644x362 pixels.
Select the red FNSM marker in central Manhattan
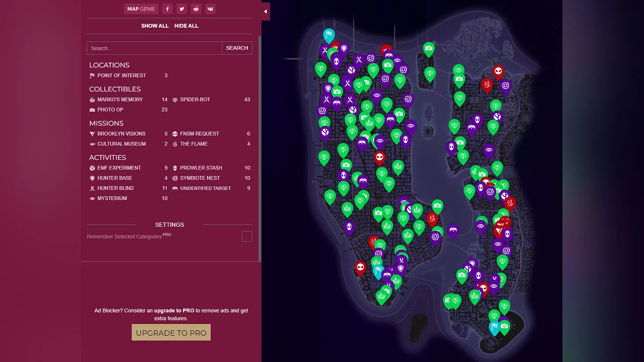(380, 158)
